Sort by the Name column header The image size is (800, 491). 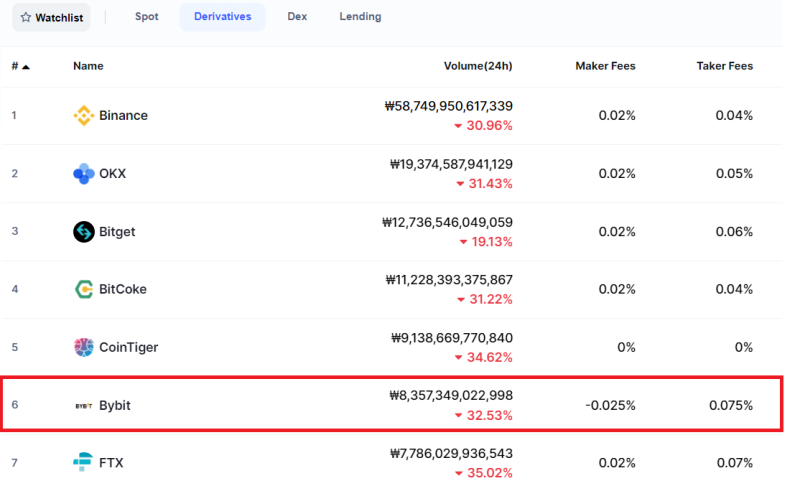(88, 66)
